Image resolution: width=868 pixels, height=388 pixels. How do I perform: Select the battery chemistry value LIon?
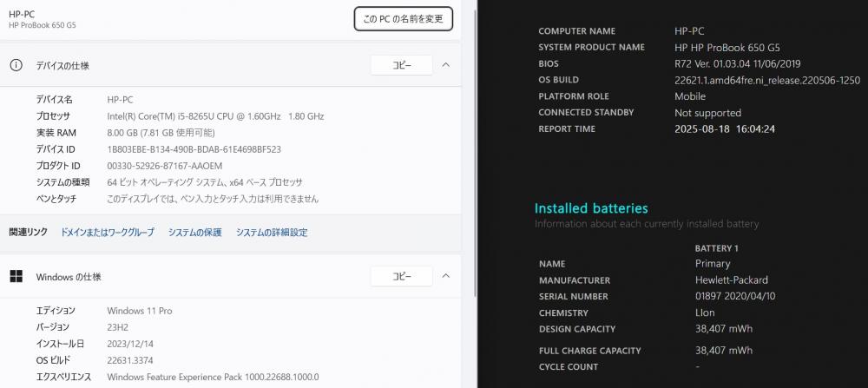tap(705, 312)
